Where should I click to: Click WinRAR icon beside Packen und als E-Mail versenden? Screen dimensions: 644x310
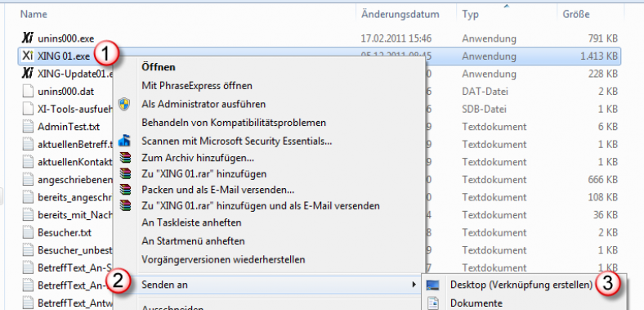point(124,189)
